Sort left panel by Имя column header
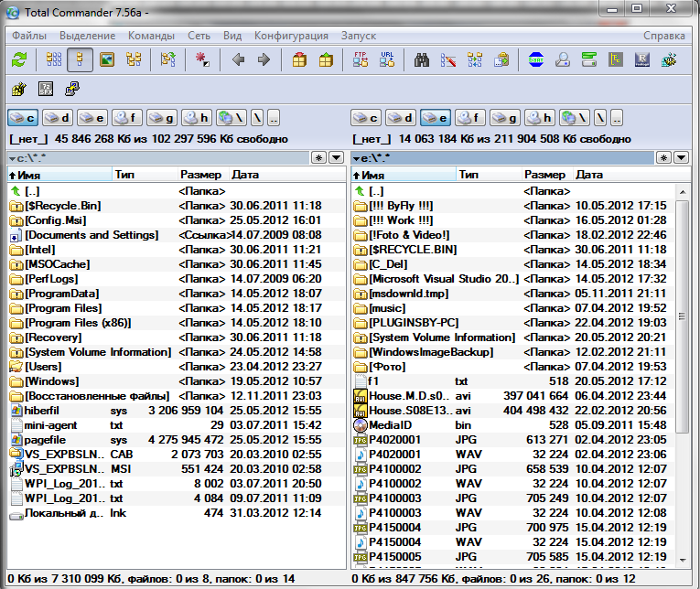This screenshot has height=589, width=700. [59, 175]
